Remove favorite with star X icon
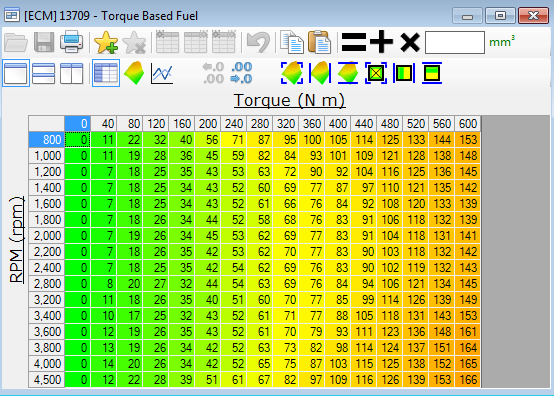This screenshot has width=554, height=396. (x=134, y=42)
